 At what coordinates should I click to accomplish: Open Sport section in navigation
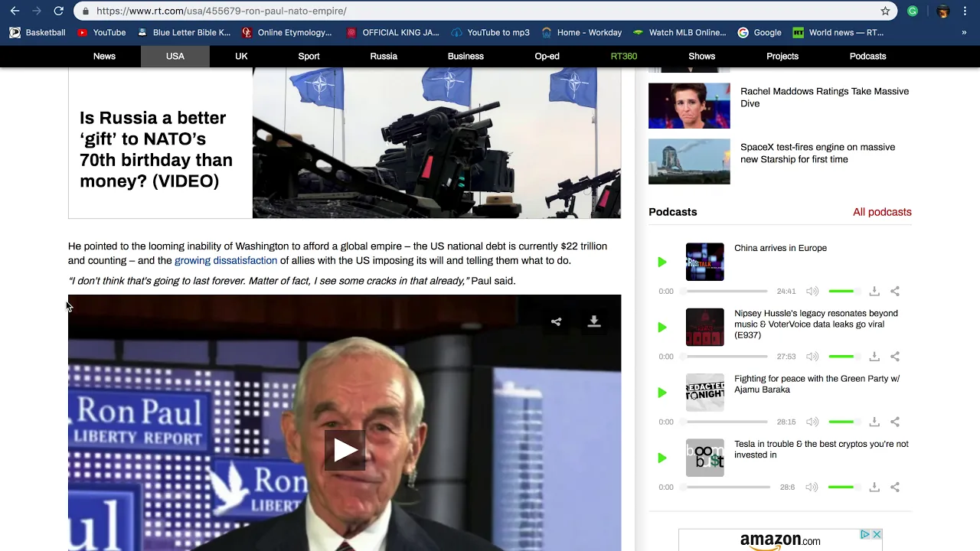click(x=309, y=57)
